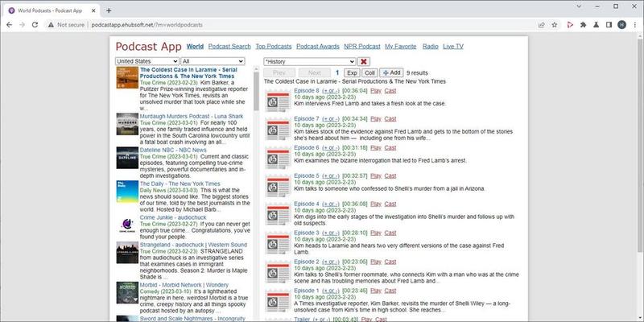Open the Podcast Search tab
644x322 pixels.
pos(229,47)
